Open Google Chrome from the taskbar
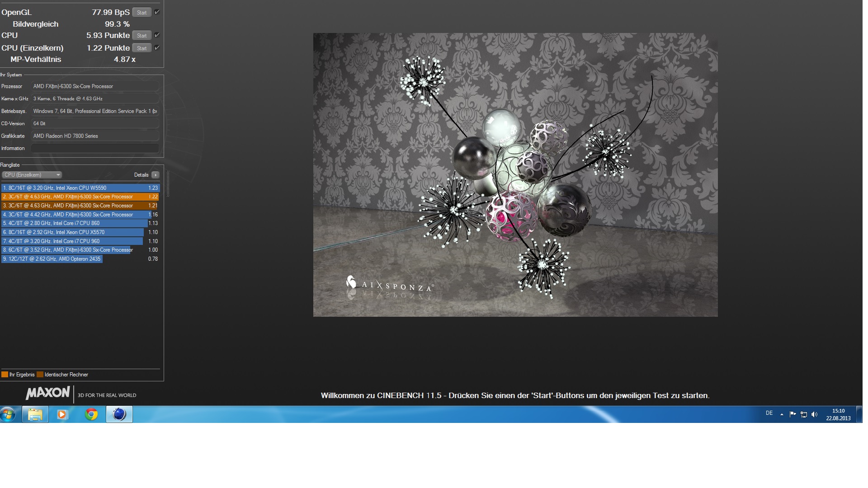Image resolution: width=868 pixels, height=488 pixels. pyautogui.click(x=91, y=414)
